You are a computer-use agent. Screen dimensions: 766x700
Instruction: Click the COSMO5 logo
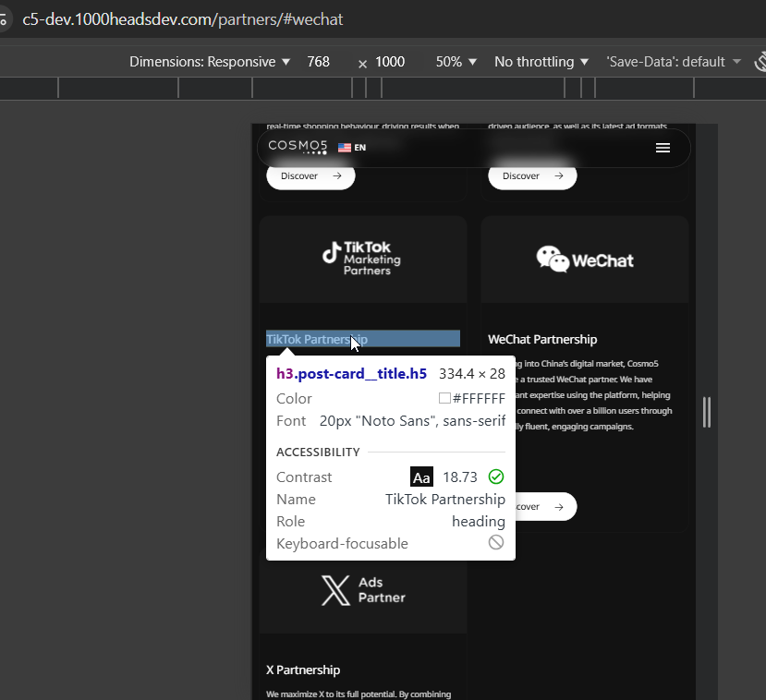pos(298,147)
